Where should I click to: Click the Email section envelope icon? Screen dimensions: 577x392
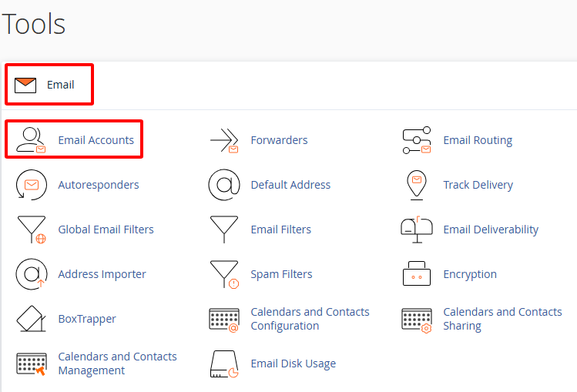[x=25, y=85]
